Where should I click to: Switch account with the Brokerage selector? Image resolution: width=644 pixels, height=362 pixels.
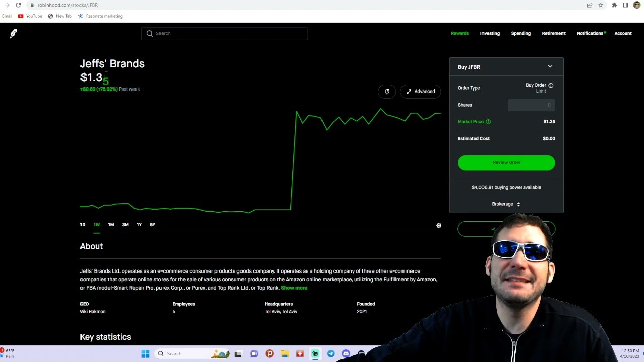tap(506, 204)
